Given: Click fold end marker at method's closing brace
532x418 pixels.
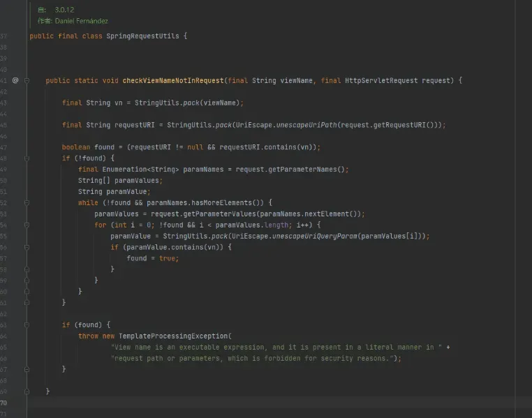Looking at the screenshot, I should pos(27,391).
